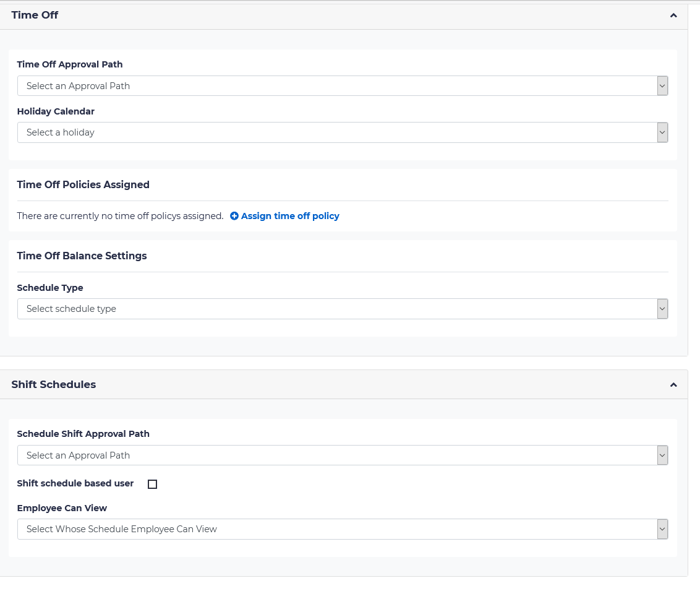The width and height of the screenshot is (700, 591).
Task: Collapse the Shift Schedules section chevron
Action: click(673, 385)
